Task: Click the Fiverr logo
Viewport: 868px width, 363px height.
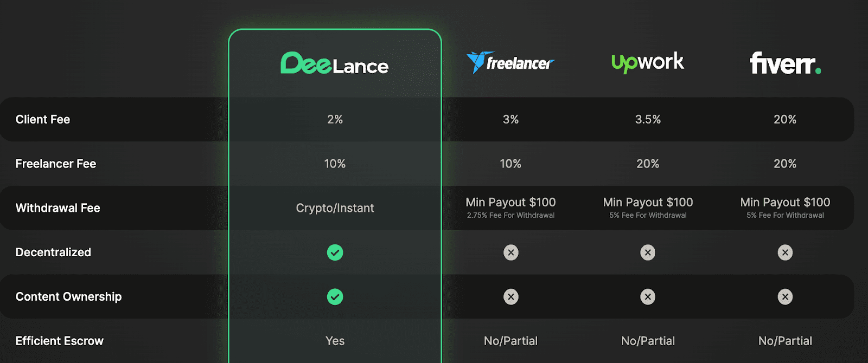Action: coord(785,63)
